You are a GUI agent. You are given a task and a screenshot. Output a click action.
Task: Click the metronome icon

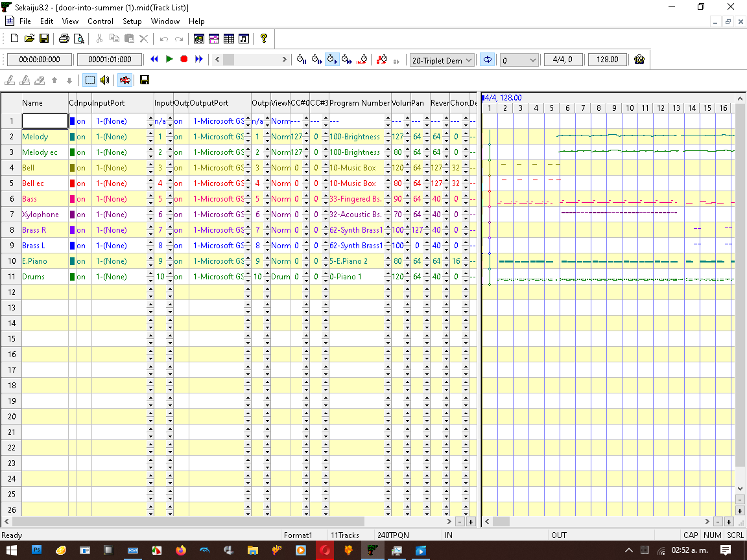pyautogui.click(x=639, y=60)
